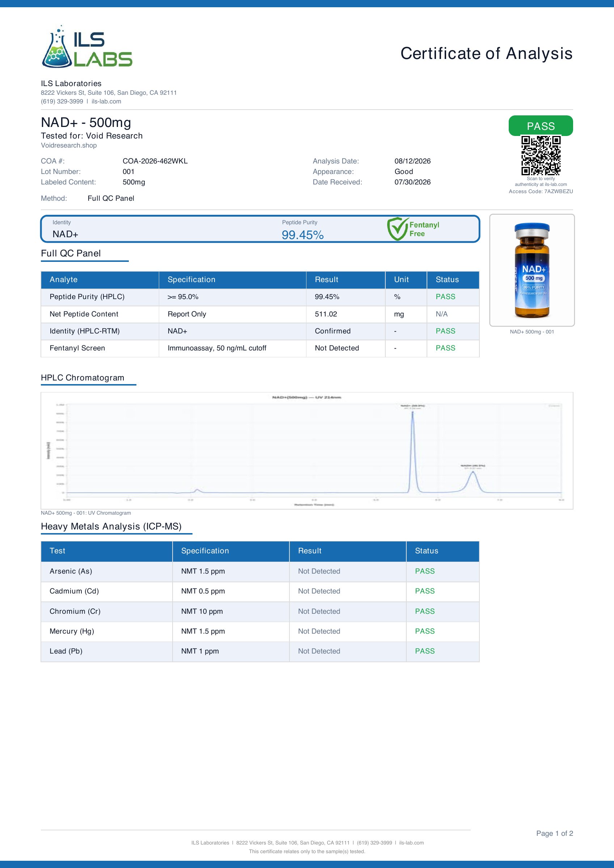Click the Net Peptide Content result 511.02
The width and height of the screenshot is (614, 868).
tap(326, 314)
